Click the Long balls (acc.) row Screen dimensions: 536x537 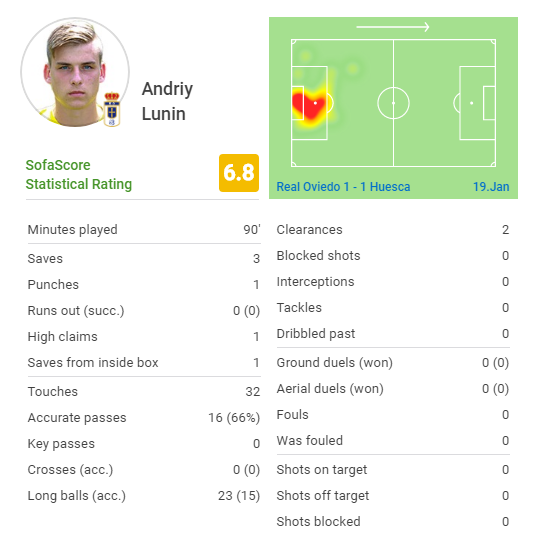point(144,496)
